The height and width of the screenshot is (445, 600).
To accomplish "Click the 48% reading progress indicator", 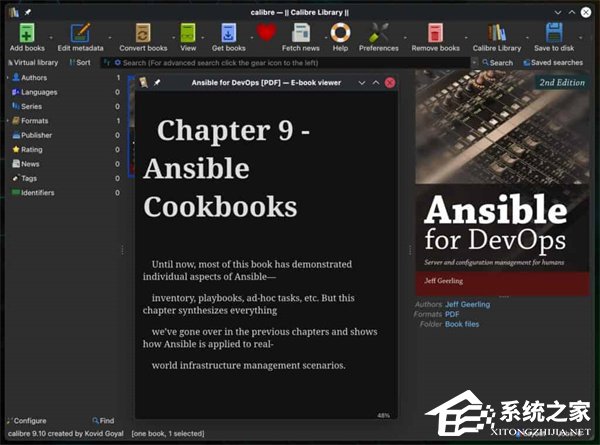I will click(x=383, y=415).
